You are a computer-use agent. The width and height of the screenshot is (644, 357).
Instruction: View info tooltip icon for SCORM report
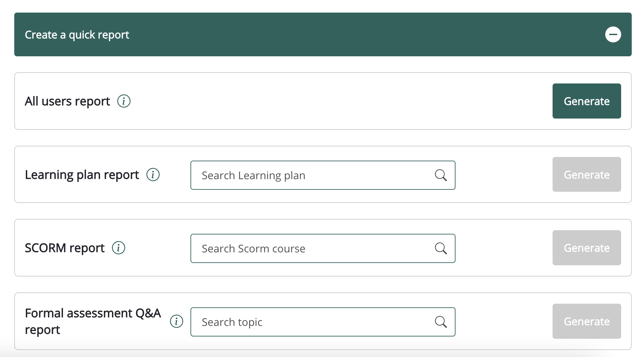click(x=119, y=248)
